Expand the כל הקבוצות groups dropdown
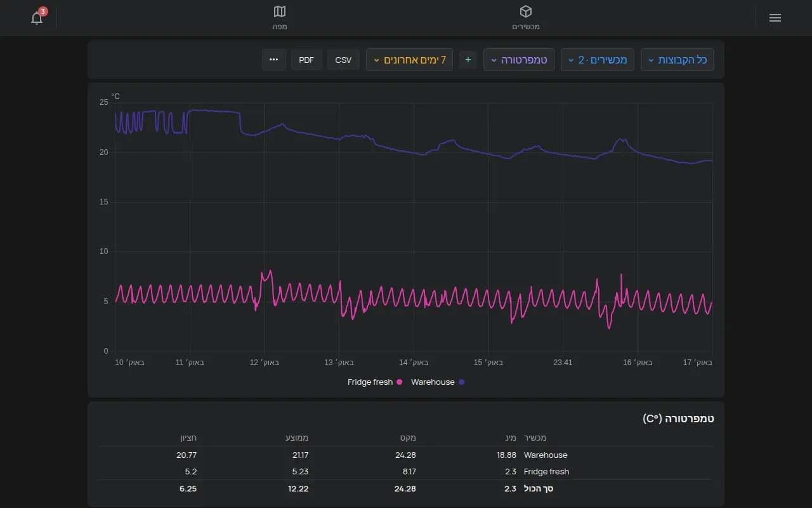 [678, 60]
